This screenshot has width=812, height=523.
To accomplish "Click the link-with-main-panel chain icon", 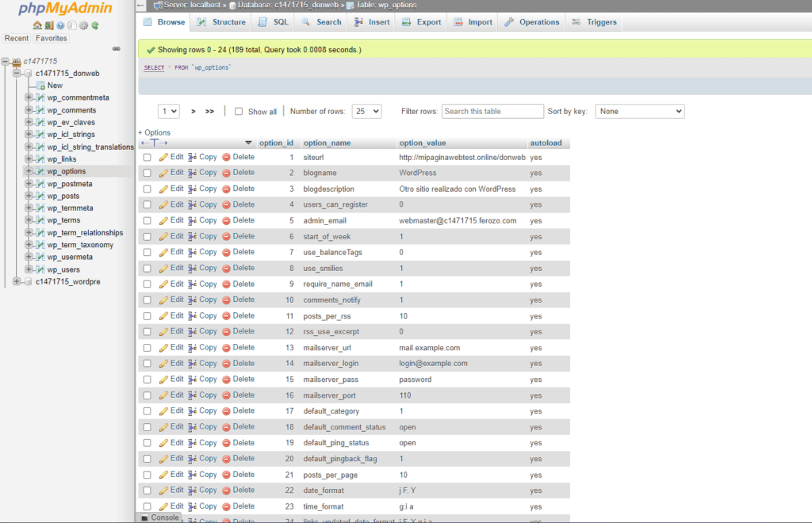I will click(x=117, y=48).
